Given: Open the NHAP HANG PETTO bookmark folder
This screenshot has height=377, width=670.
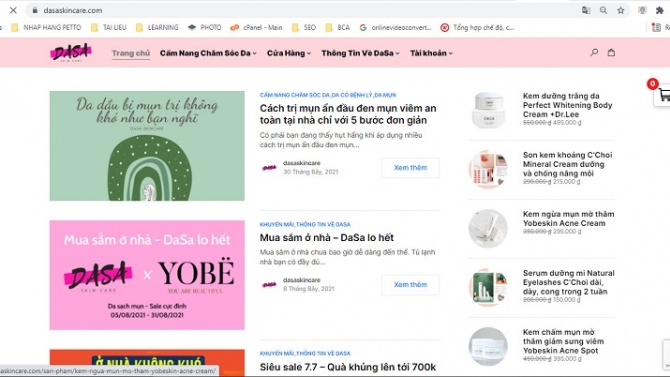Looking at the screenshot, I should click(x=46, y=27).
